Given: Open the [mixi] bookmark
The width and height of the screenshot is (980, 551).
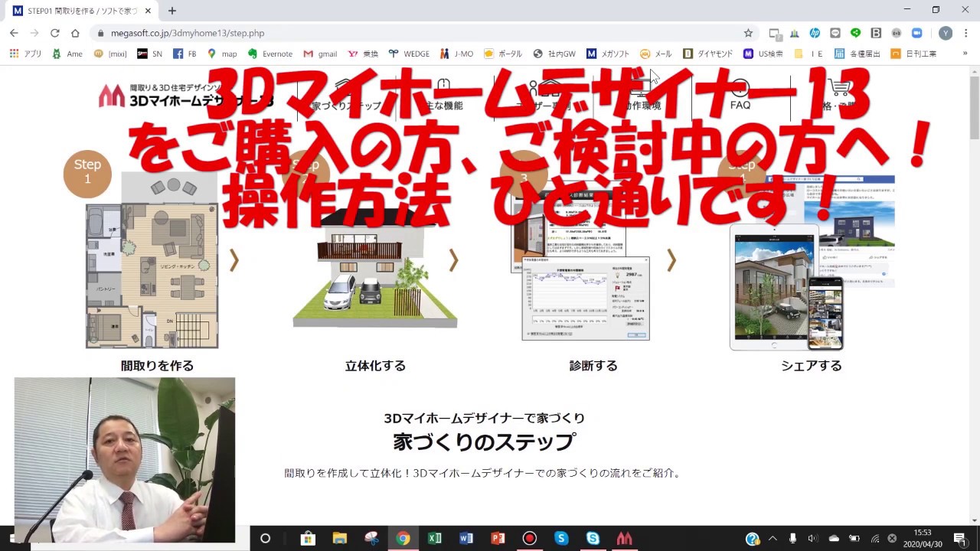Looking at the screenshot, I should 110,54.
